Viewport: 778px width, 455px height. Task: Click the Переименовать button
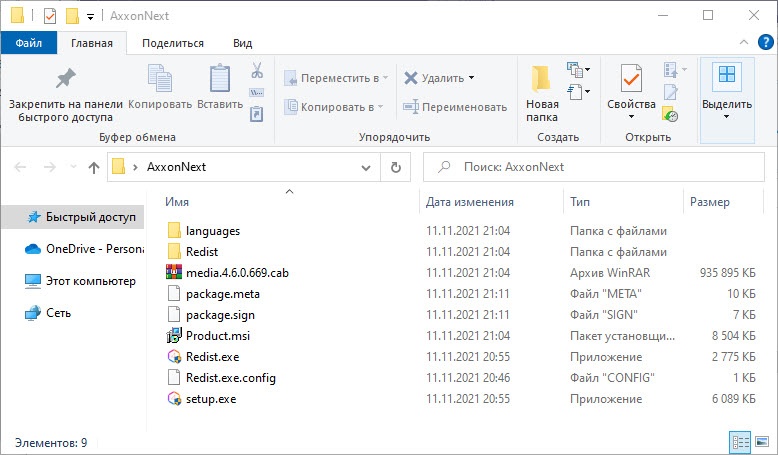pos(455,107)
